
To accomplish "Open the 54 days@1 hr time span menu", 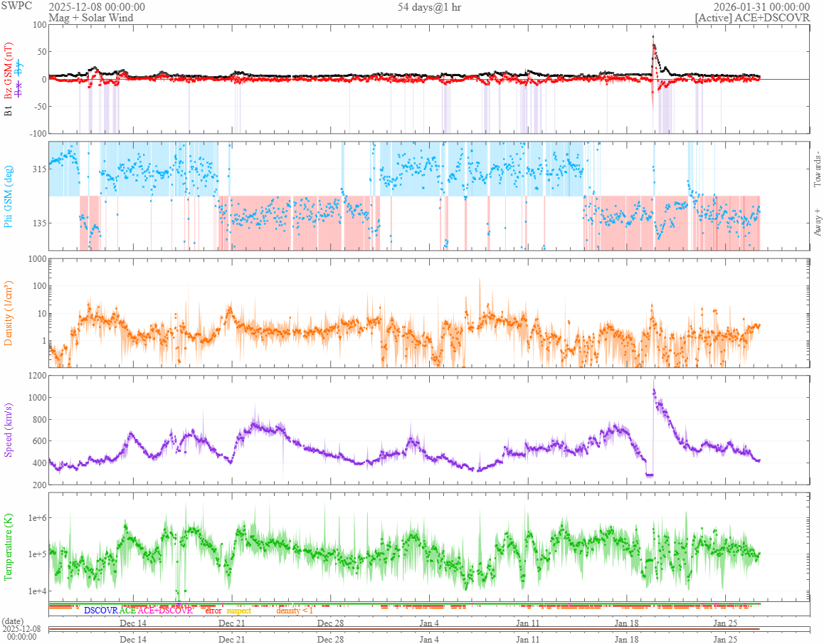I will 429,7.
